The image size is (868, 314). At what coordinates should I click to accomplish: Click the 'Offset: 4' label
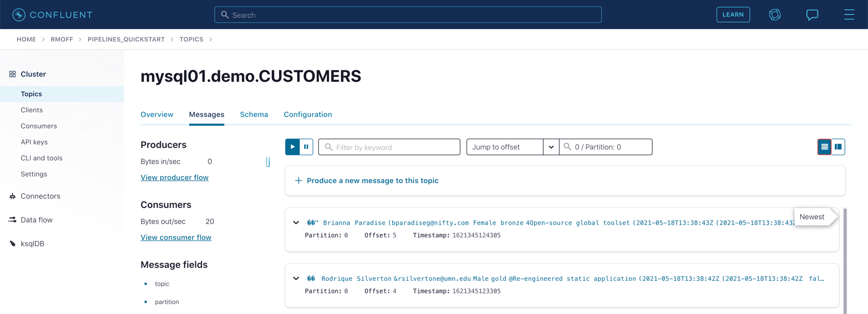380,291
